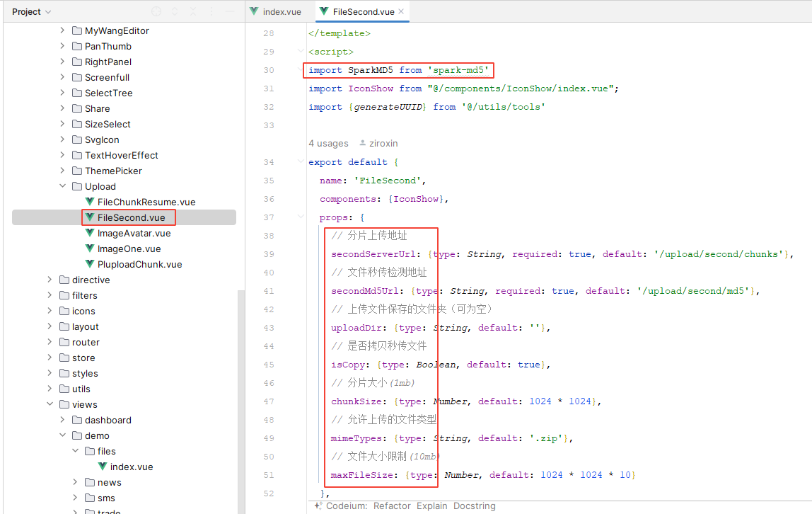812x514 pixels.
Task: Open the Project view dropdown
Action: (x=32, y=11)
